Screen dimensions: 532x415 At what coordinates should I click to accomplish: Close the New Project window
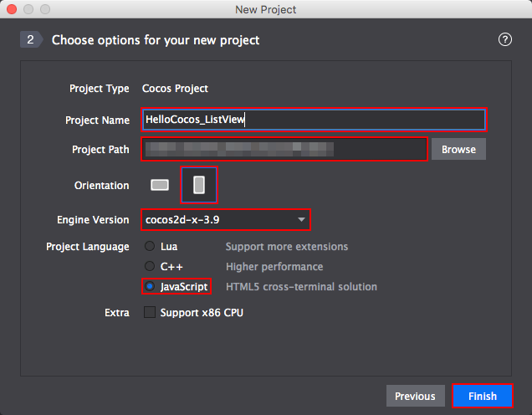pyautogui.click(x=11, y=9)
